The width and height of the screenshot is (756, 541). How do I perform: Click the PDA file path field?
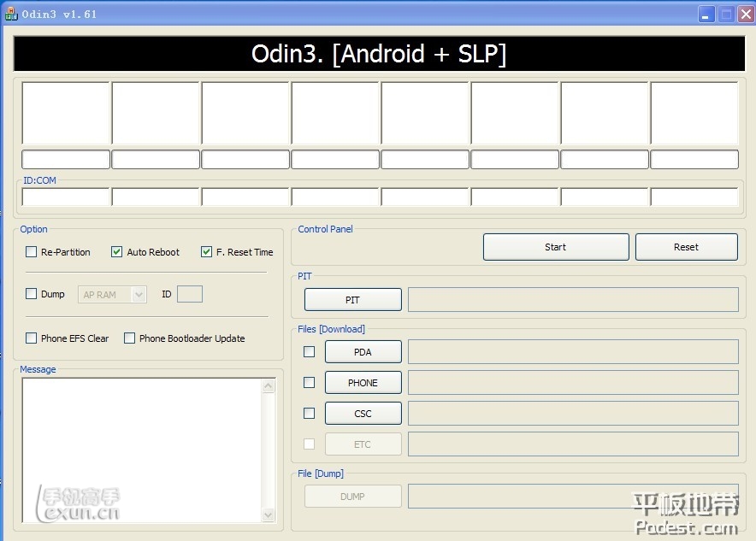[x=573, y=352]
